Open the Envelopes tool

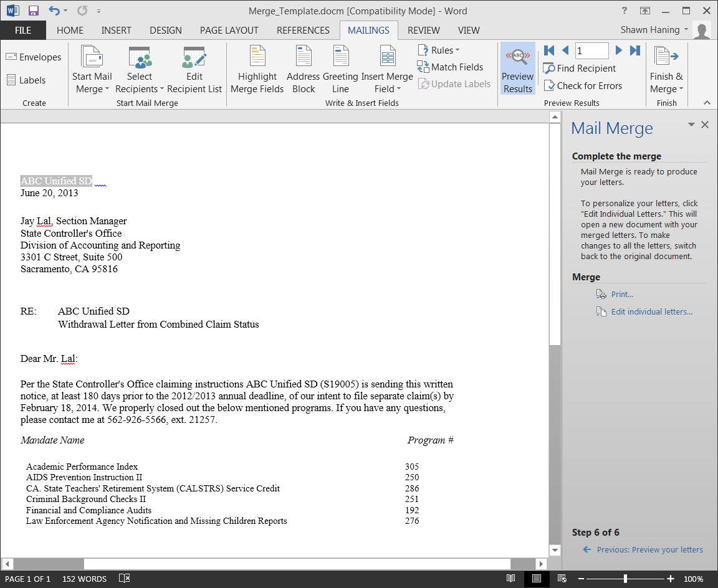point(34,57)
